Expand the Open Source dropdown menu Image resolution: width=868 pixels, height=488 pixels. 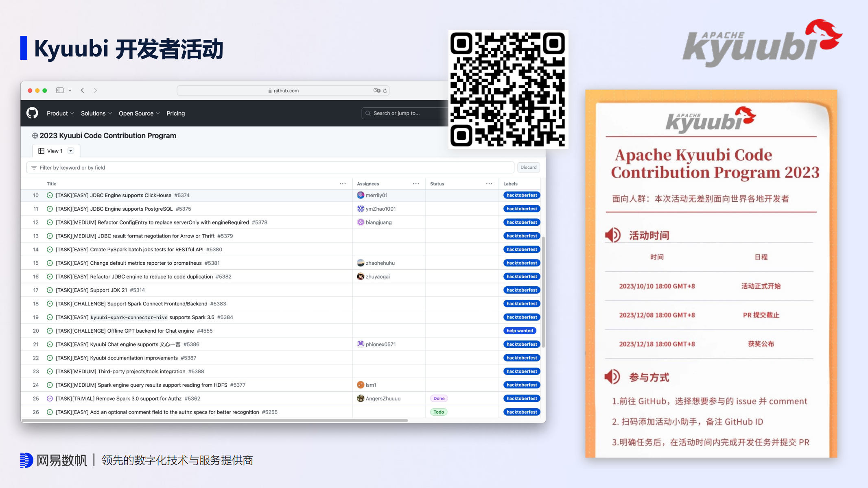[139, 113]
